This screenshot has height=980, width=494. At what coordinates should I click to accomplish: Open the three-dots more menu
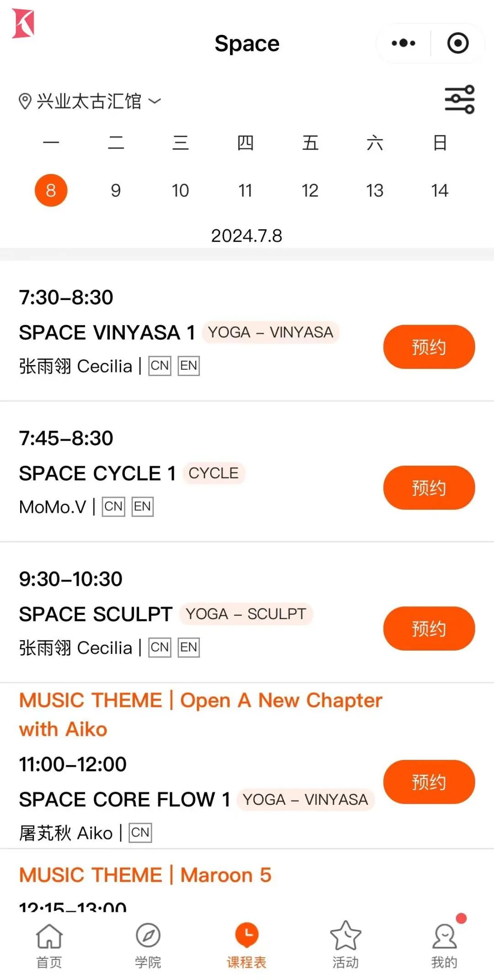pos(403,43)
